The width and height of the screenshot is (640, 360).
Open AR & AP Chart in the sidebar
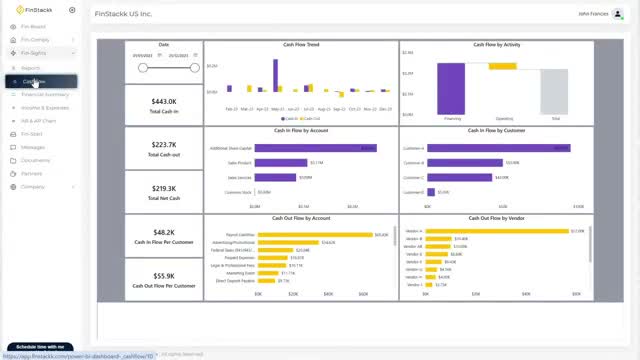[38, 121]
